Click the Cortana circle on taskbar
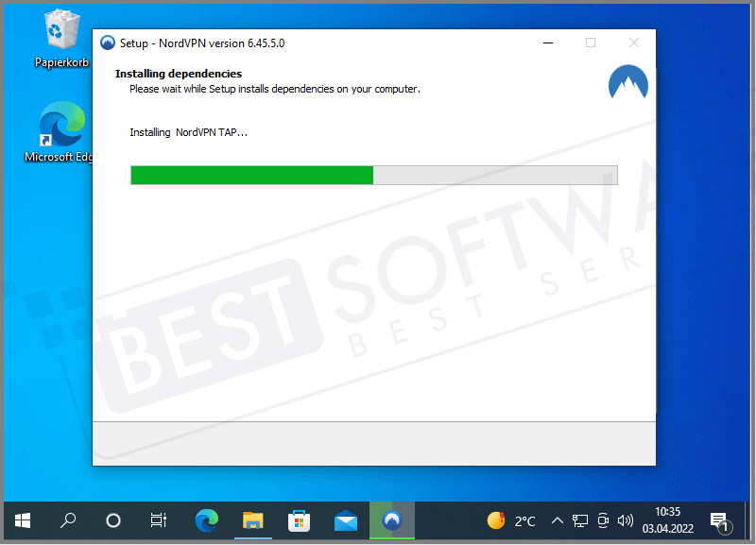 tap(113, 520)
